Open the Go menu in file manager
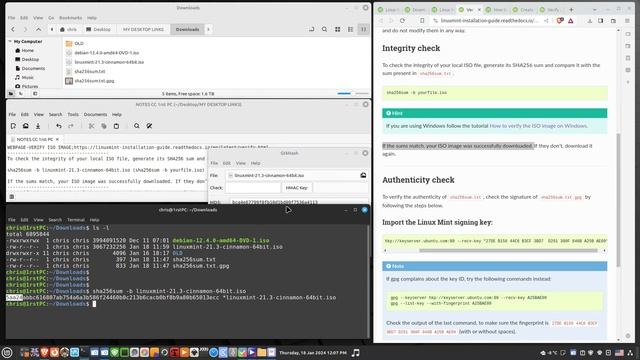 tap(51, 18)
